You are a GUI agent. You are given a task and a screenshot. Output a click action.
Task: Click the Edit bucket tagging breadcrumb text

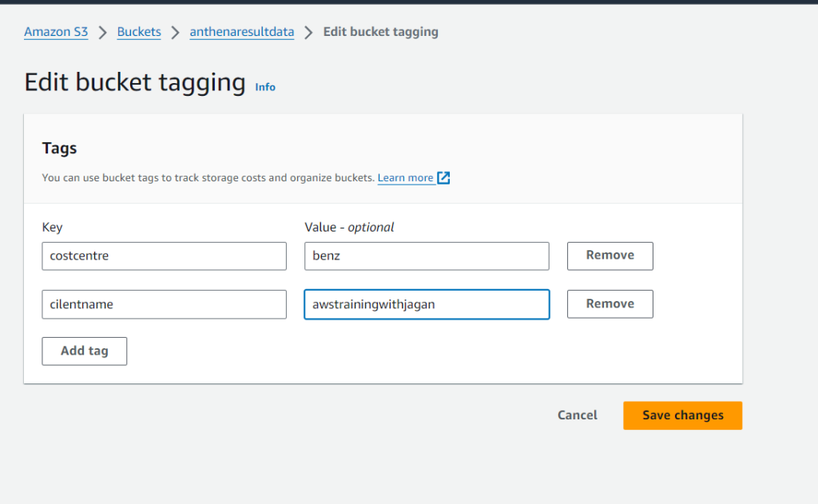(380, 32)
